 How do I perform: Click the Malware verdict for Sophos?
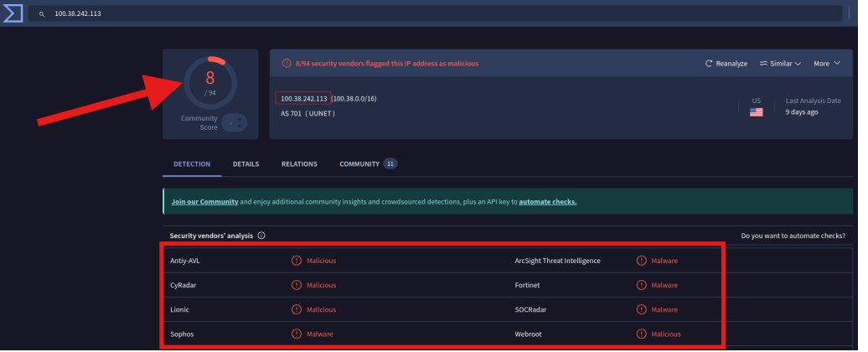319,334
